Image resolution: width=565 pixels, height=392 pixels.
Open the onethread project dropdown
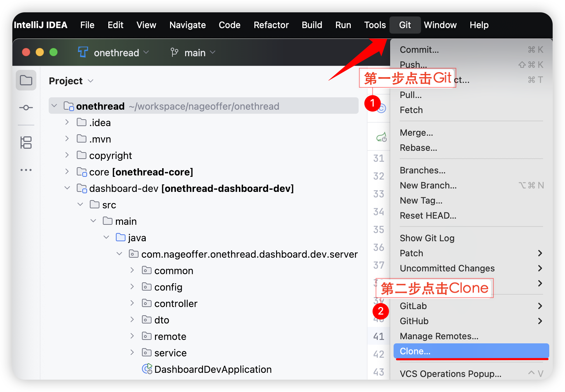coord(121,52)
